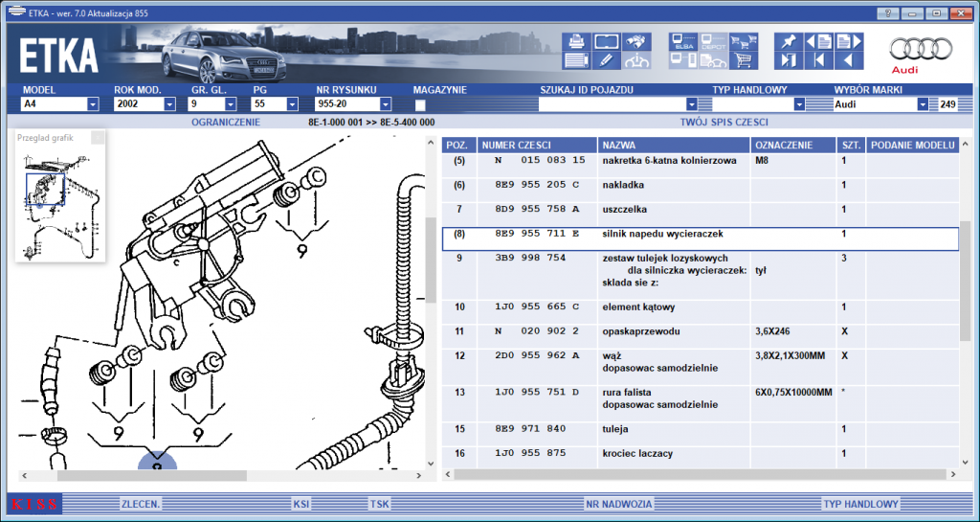Viewport: 980px width, 522px height.
Task: Click the NR NADWOZIA bottom bar item
Action: [619, 504]
